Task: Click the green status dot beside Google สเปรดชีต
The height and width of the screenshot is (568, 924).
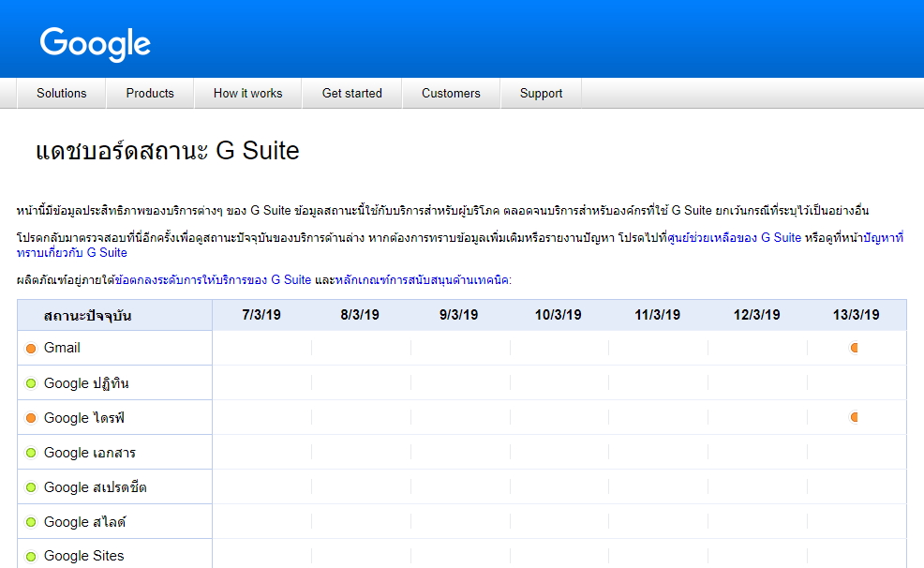Action: (x=31, y=488)
